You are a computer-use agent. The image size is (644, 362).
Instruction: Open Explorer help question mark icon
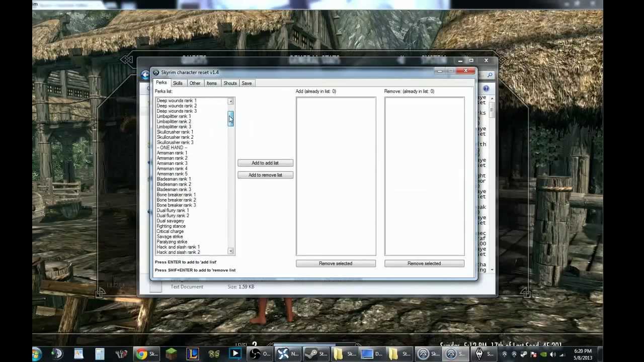pos(486,88)
